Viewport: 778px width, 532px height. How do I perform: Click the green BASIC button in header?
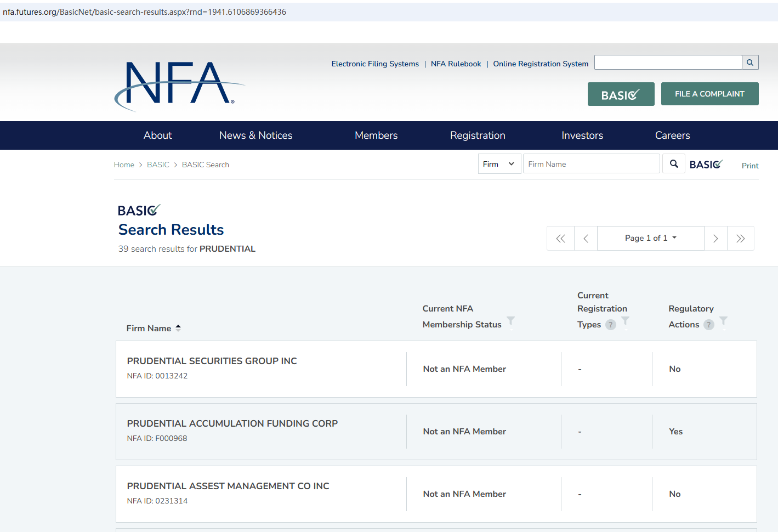(621, 94)
